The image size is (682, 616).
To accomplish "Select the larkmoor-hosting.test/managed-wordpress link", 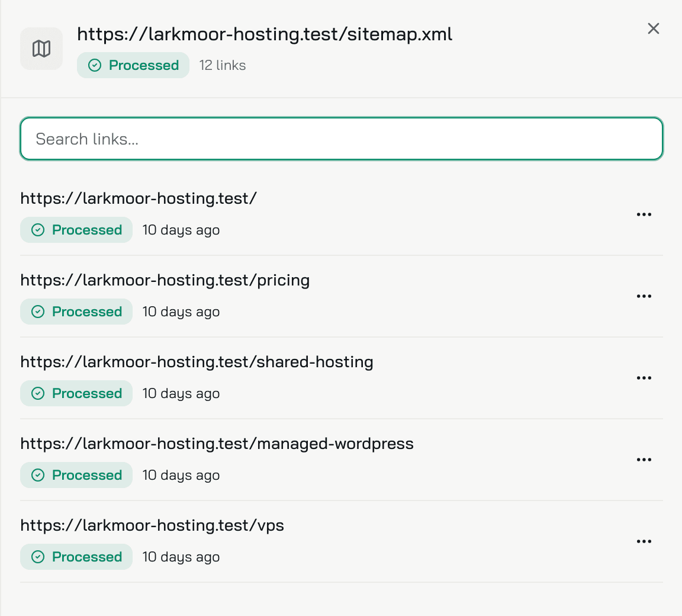I will (217, 444).
